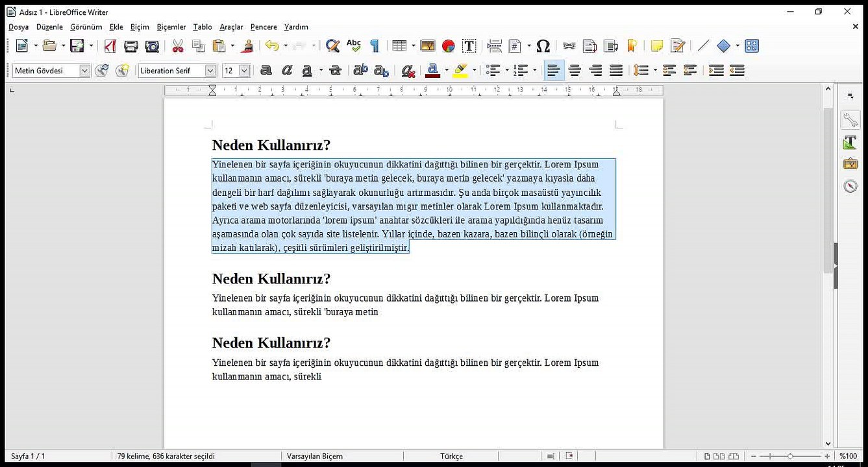
Task: Insert a page break
Action: pyautogui.click(x=495, y=45)
